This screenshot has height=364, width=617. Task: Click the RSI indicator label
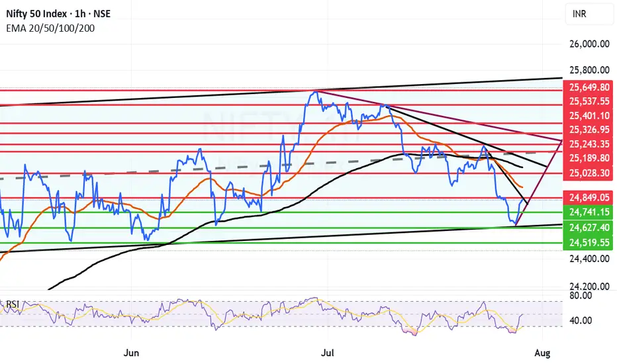[13, 304]
